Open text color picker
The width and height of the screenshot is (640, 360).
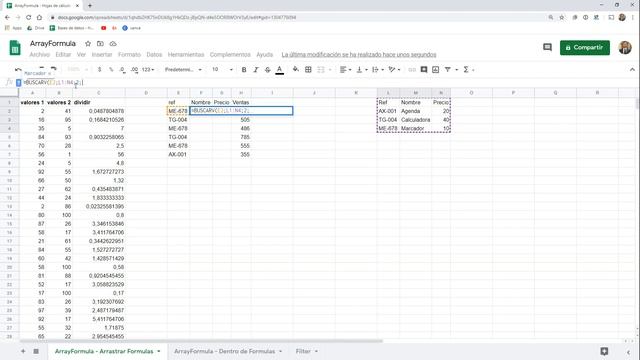click(280, 70)
